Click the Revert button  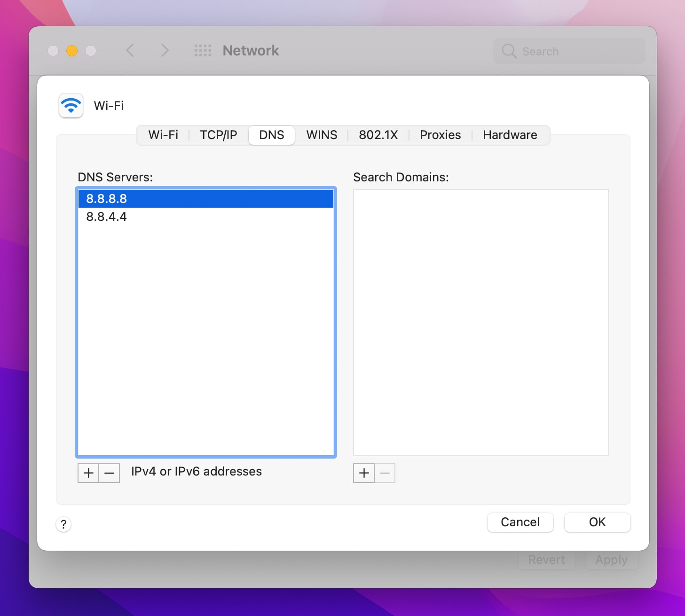point(546,560)
